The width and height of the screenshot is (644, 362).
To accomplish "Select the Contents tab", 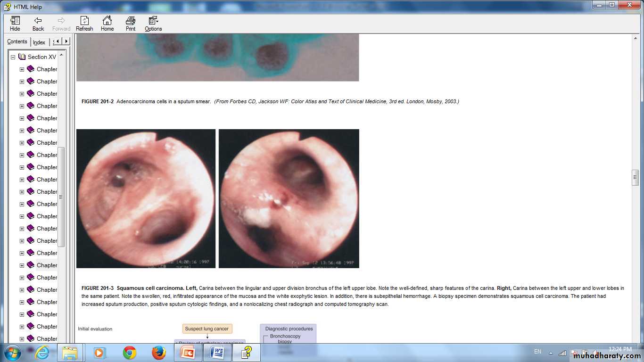I will tap(17, 41).
